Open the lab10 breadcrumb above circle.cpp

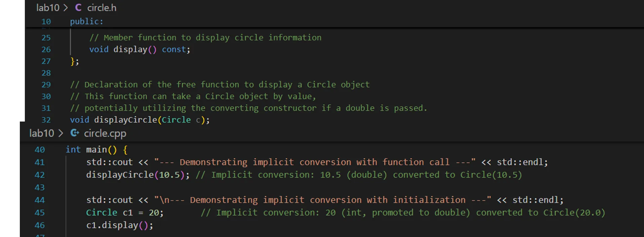coord(42,133)
